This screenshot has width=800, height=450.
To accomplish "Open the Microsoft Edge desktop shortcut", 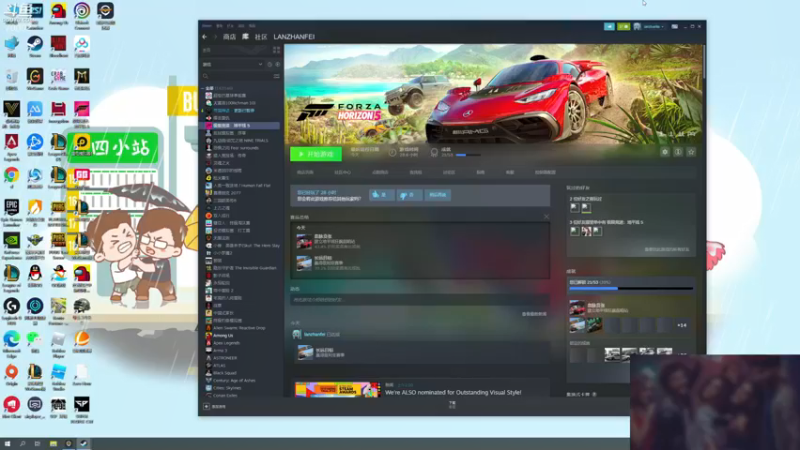I will [11, 342].
